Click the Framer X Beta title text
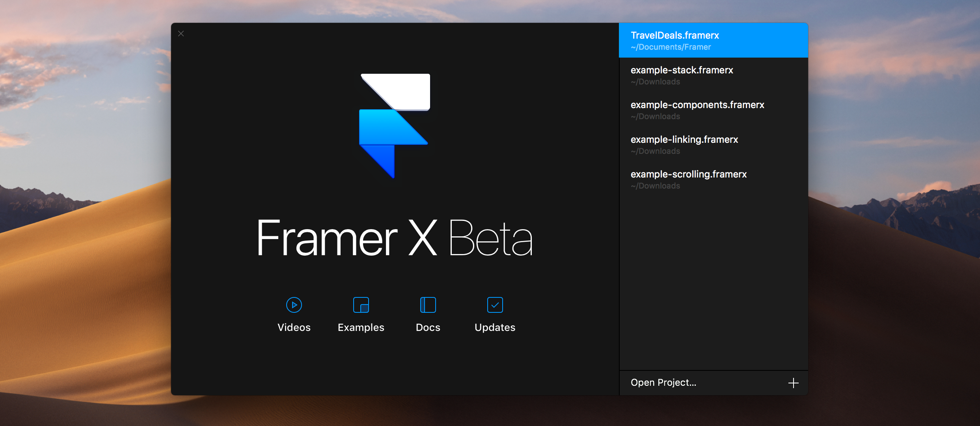980x426 pixels. click(394, 237)
